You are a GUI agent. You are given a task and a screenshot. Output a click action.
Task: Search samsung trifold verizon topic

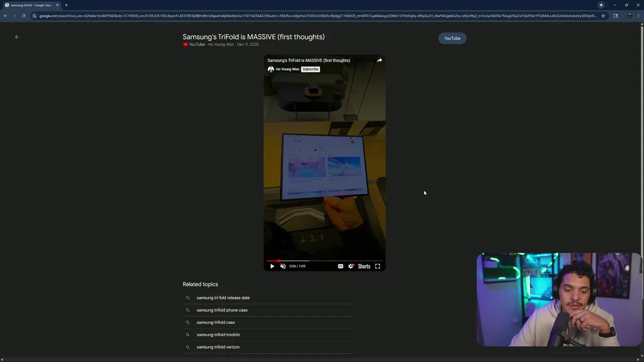pyautogui.click(x=218, y=347)
